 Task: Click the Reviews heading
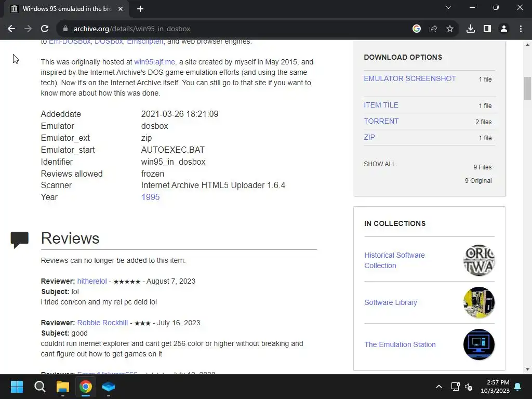(x=70, y=238)
